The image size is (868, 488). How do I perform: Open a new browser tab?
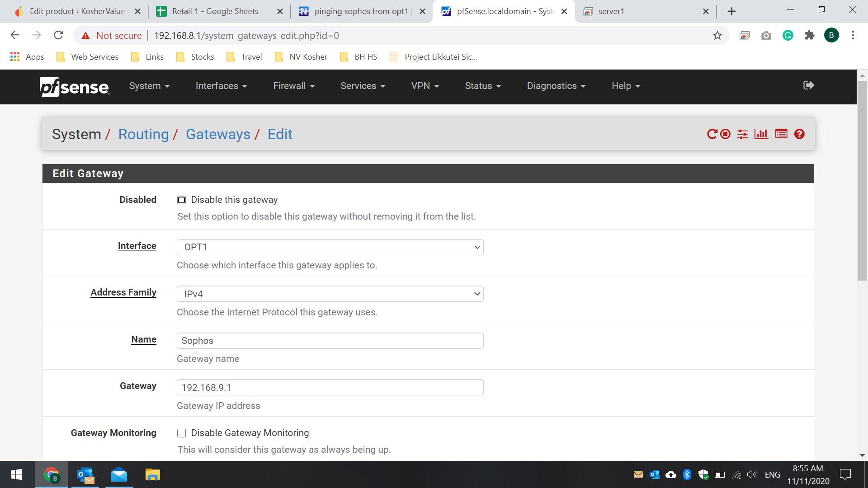coord(731,11)
